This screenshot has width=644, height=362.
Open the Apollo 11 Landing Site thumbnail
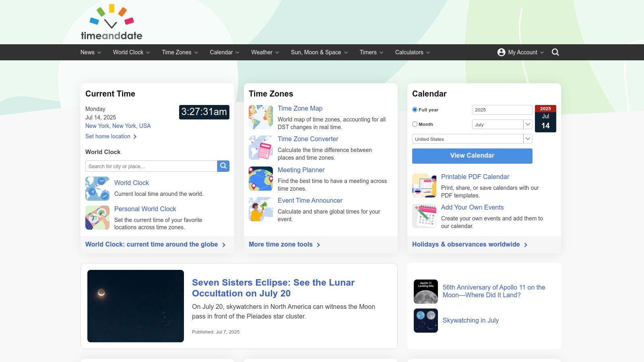tap(426, 291)
